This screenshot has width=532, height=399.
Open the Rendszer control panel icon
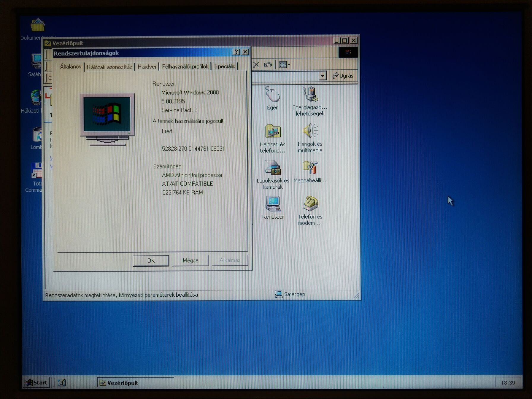click(x=273, y=208)
